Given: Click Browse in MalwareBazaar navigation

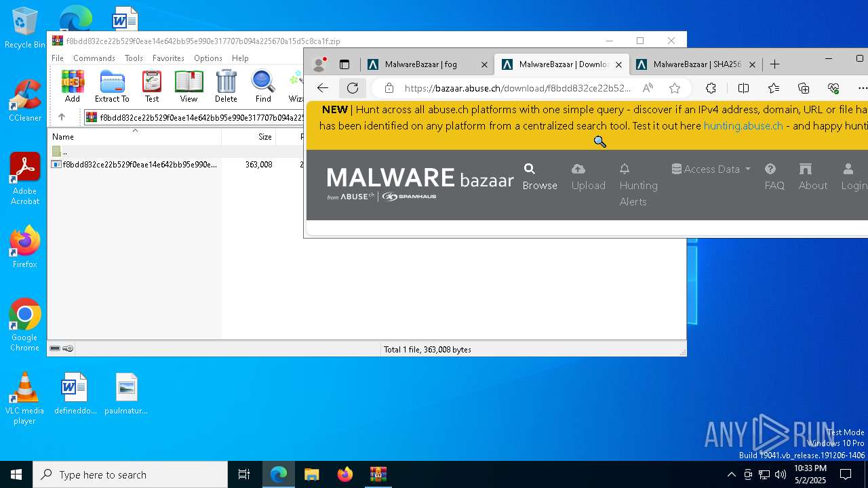Looking at the screenshot, I should (x=540, y=177).
